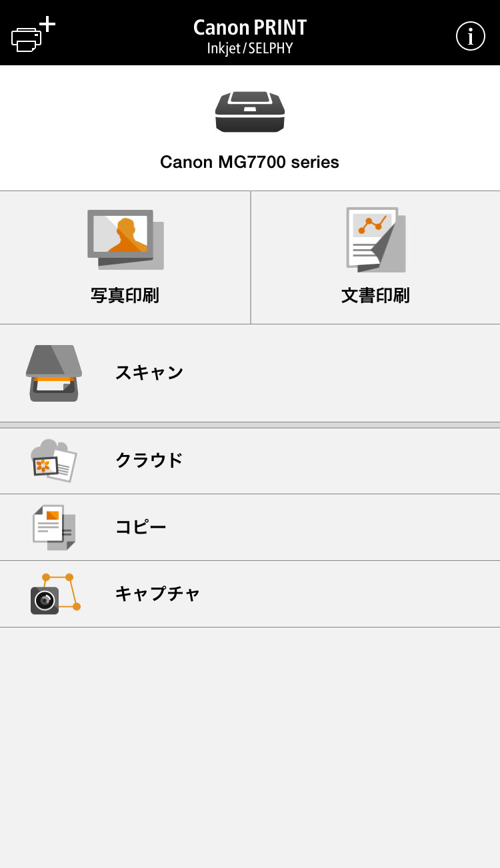Tap the photo print picture icon
Image resolution: width=500 pixels, height=868 pixels.
125,239
